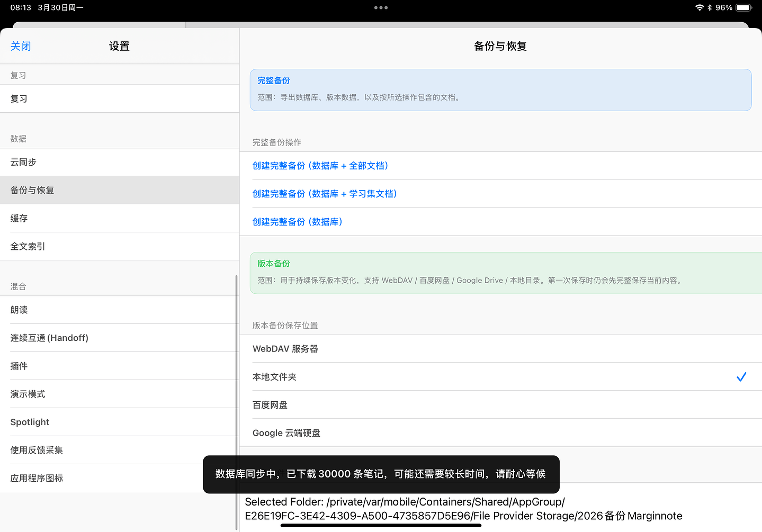The image size is (762, 532).
Task: Open 云同步 settings
Action: [x=23, y=163]
